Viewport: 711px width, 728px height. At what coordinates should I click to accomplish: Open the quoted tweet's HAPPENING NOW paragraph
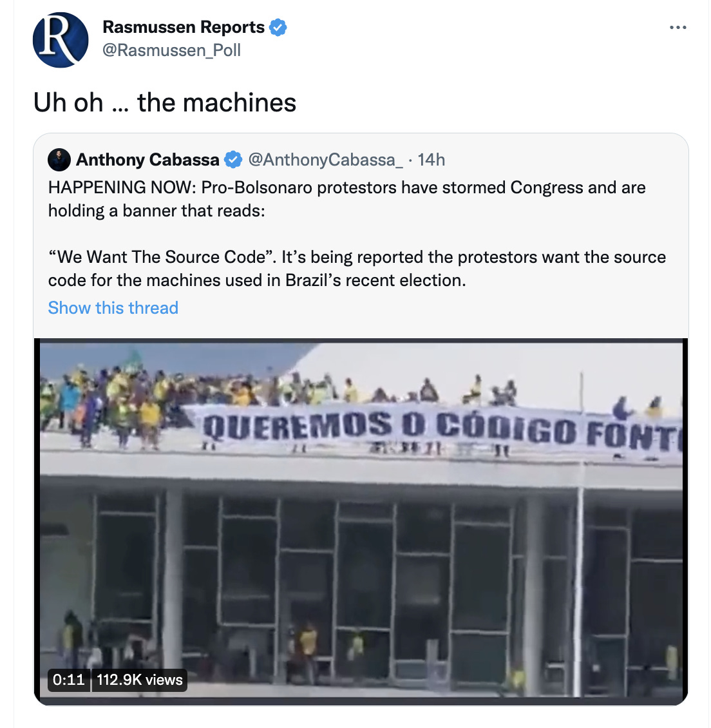(346, 199)
